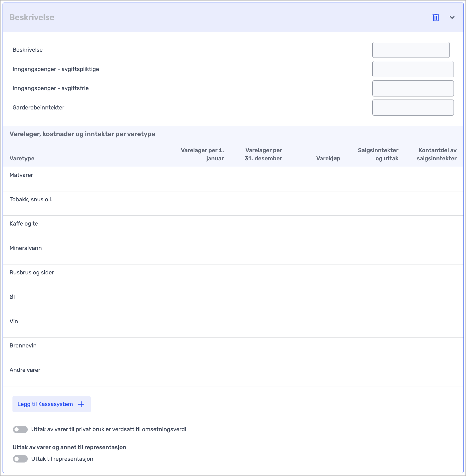Viewport: 466px width, 476px height.
Task: Select the Tobakk, snus o.l. row
Action: click(233, 204)
